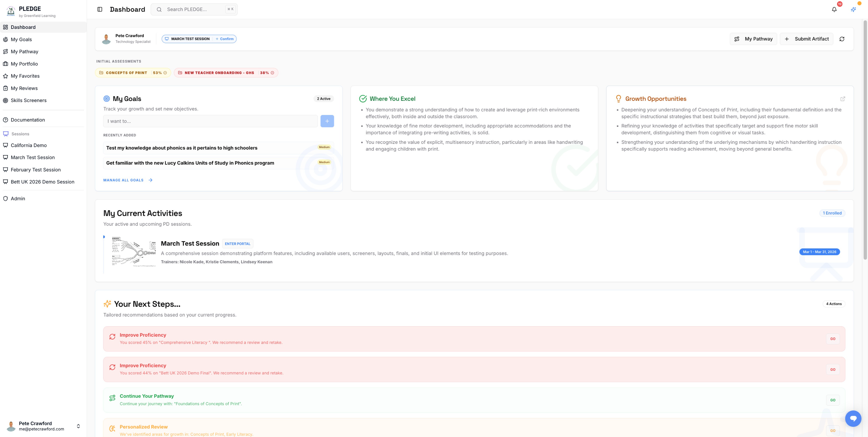
Task: Click the Confirm toggle on March Test Session badge
Action: tap(225, 39)
